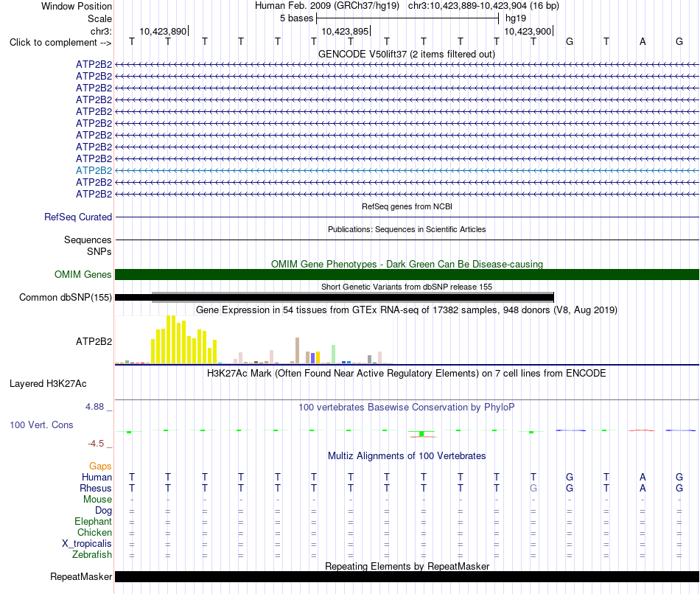Select the dark green OMIM Genes bar
The width and height of the screenshot is (700, 594).
click(x=407, y=275)
